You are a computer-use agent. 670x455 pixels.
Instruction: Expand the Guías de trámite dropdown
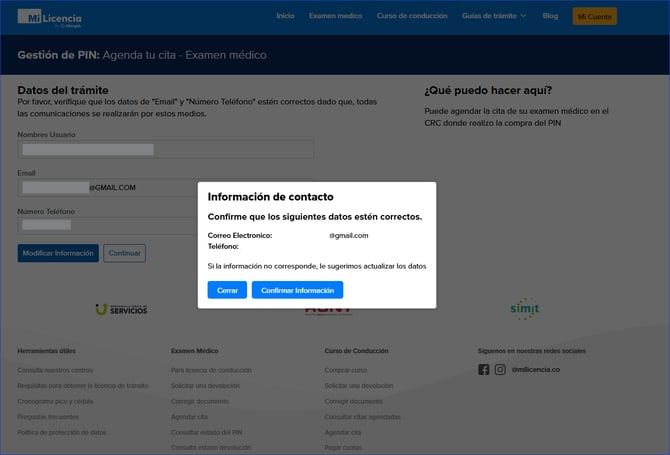pyautogui.click(x=494, y=16)
